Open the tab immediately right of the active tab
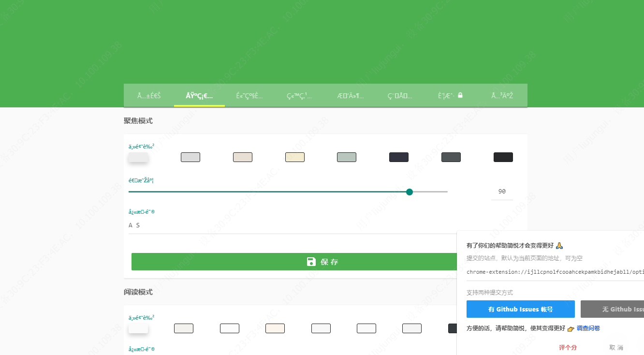 (x=249, y=95)
